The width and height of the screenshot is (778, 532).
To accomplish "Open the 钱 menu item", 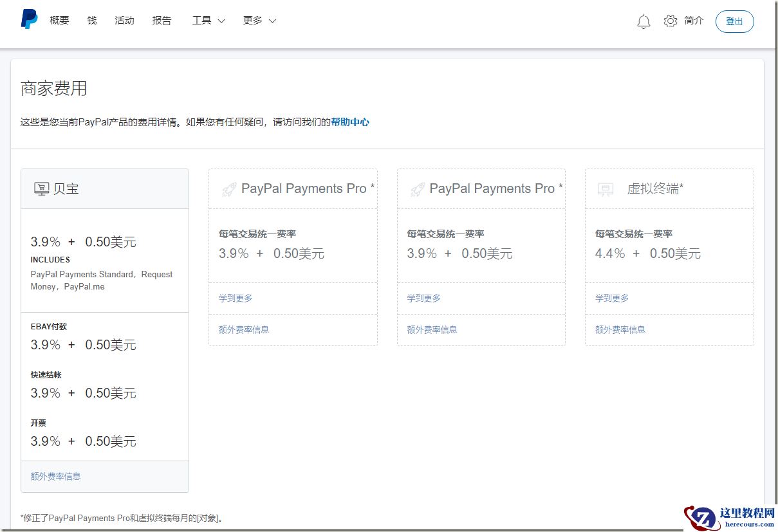I will pos(92,21).
